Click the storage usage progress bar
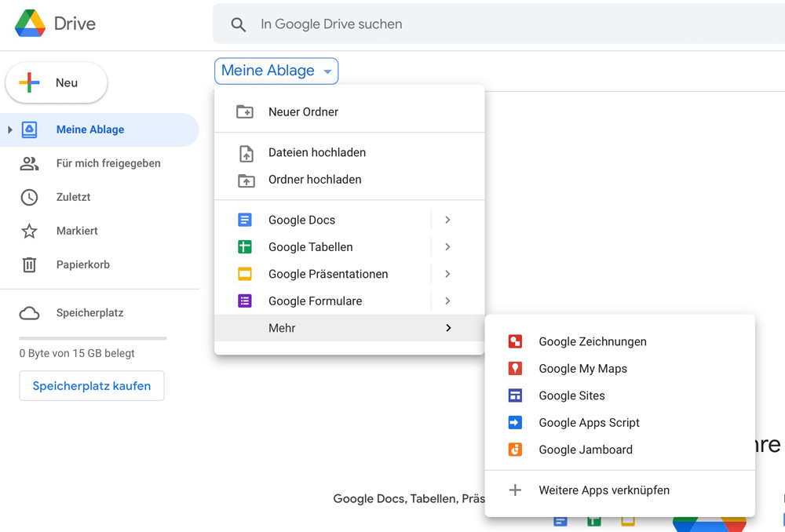The width and height of the screenshot is (785, 532). pyautogui.click(x=93, y=338)
